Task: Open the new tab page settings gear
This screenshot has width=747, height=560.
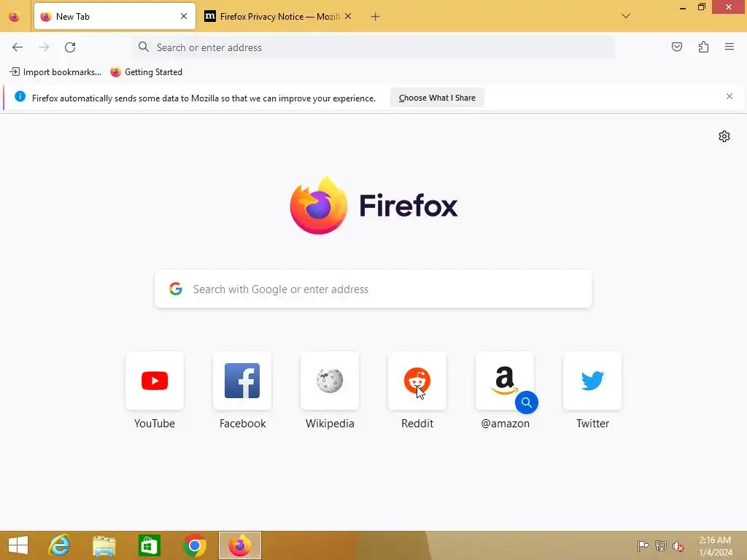Action: (x=724, y=136)
